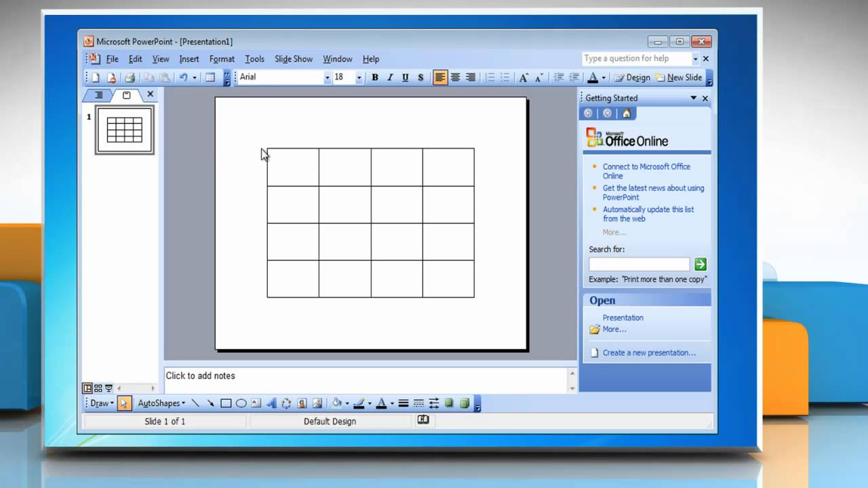This screenshot has height=488, width=868.
Task: Expand the Draw menu
Action: 102,403
